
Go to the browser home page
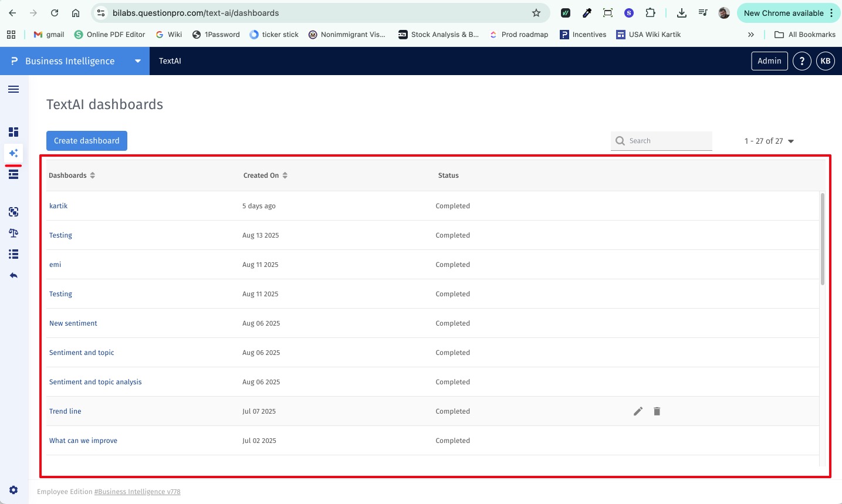point(76,13)
